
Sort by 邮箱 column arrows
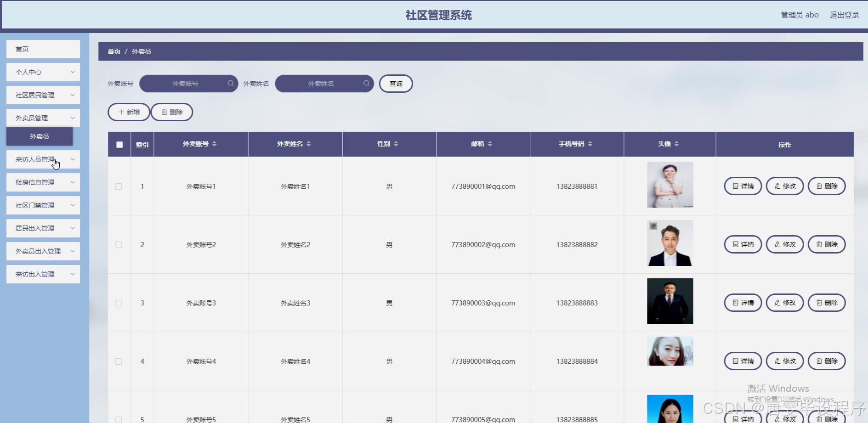[x=490, y=144]
